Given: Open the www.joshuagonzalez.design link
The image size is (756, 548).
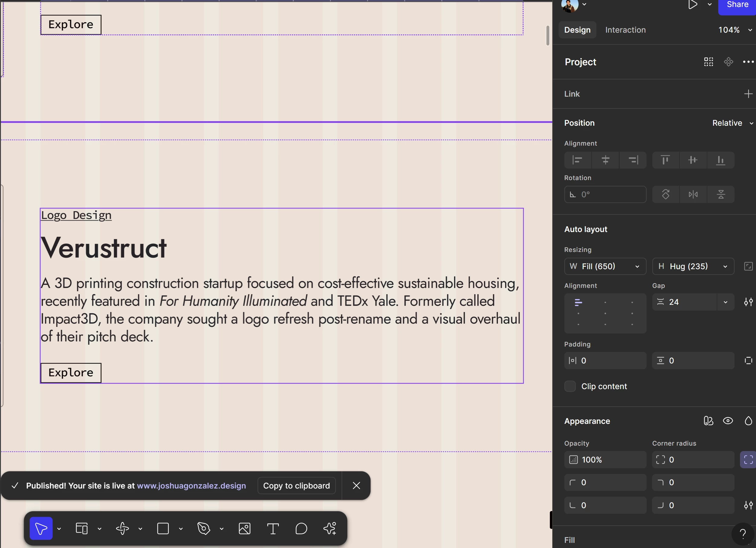Looking at the screenshot, I should coord(191,486).
